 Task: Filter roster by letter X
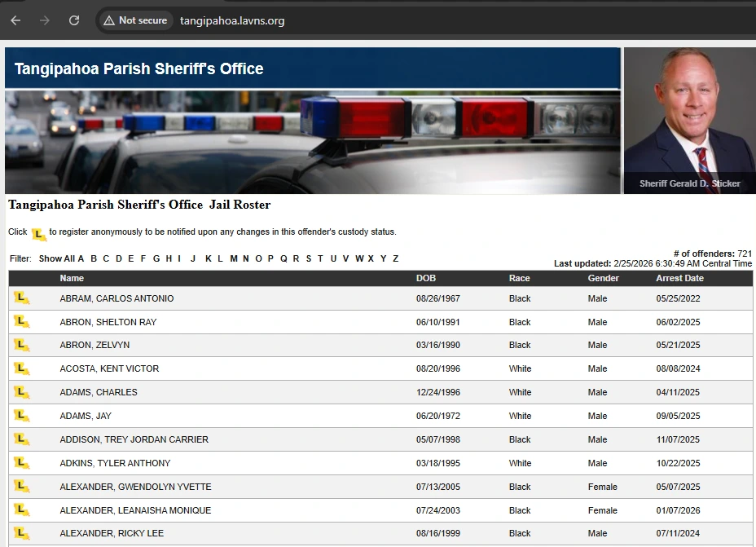coord(371,258)
